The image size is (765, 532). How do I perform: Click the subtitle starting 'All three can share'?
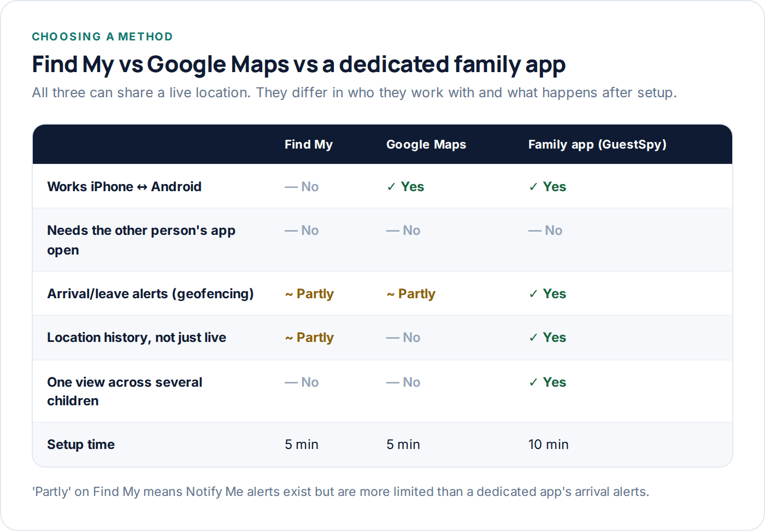(354, 92)
